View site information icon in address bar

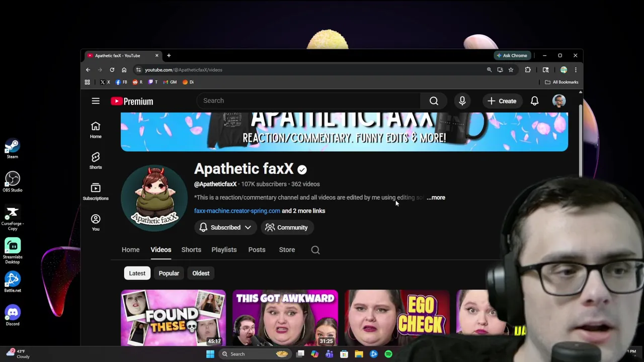pos(138,70)
